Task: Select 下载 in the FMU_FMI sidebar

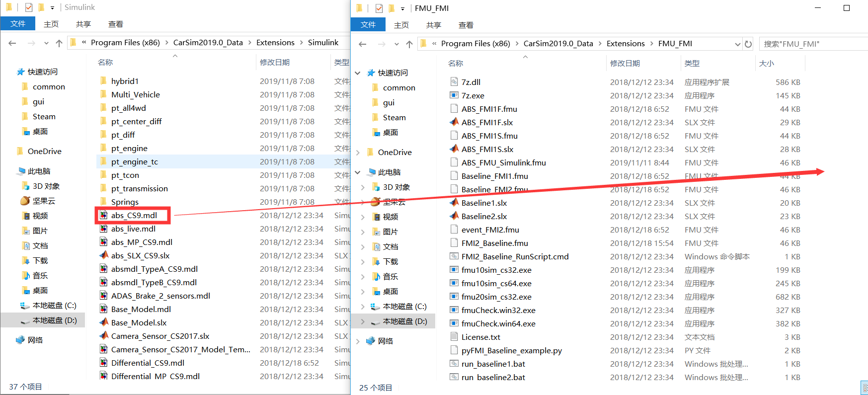Action: (391, 261)
